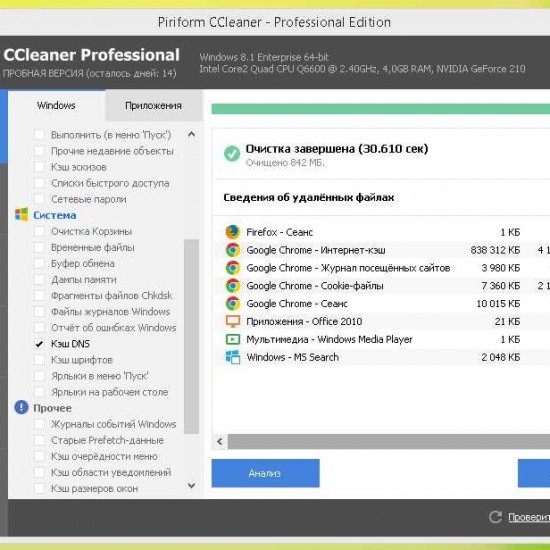Click the down arrow of the options list
This screenshot has height=550, width=550.
coord(192,486)
